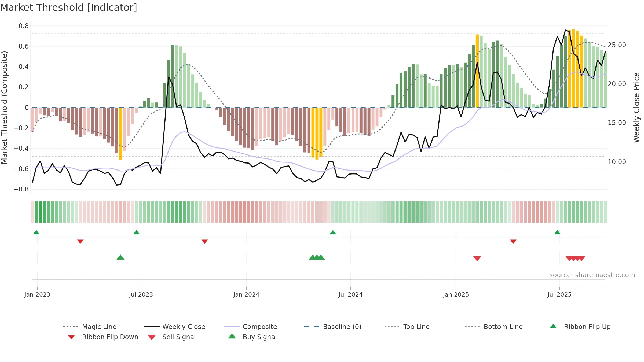Toggle the Top Line legend entry

[x=407, y=327]
